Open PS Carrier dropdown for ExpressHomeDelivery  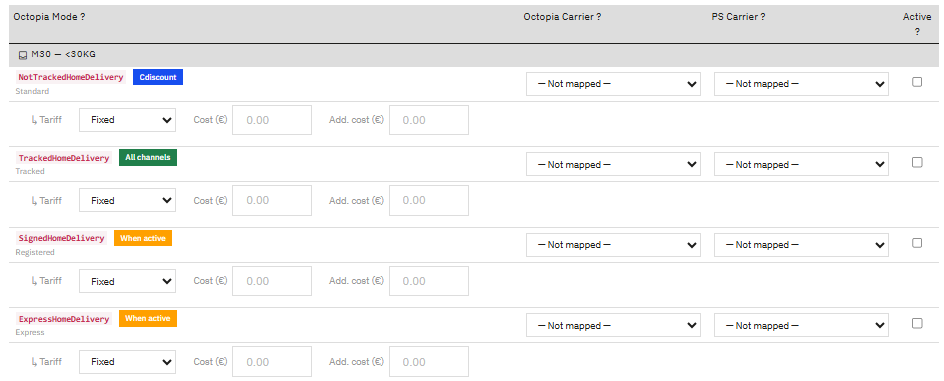click(801, 326)
